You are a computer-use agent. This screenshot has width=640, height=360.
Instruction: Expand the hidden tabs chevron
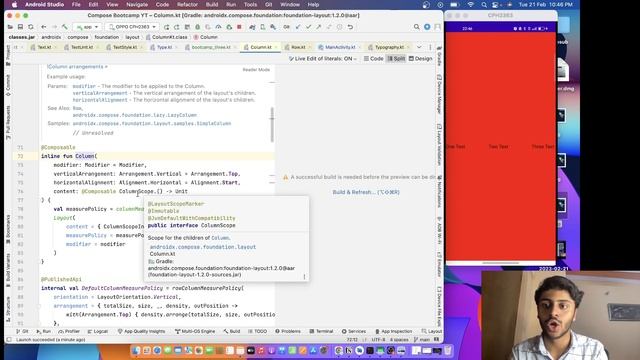point(419,47)
